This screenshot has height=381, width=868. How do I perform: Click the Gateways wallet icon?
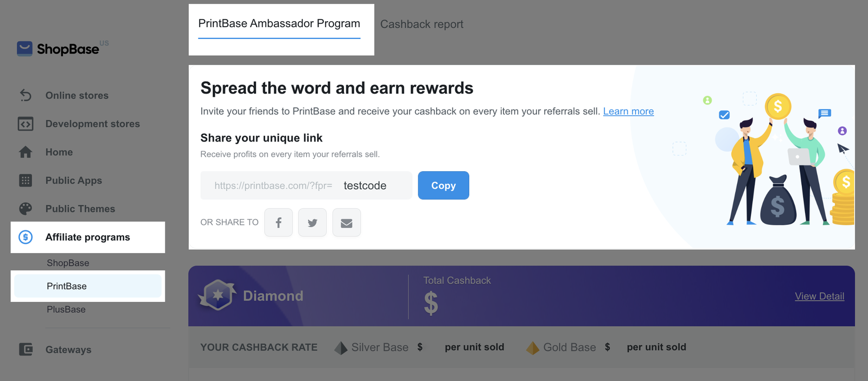coord(25,350)
